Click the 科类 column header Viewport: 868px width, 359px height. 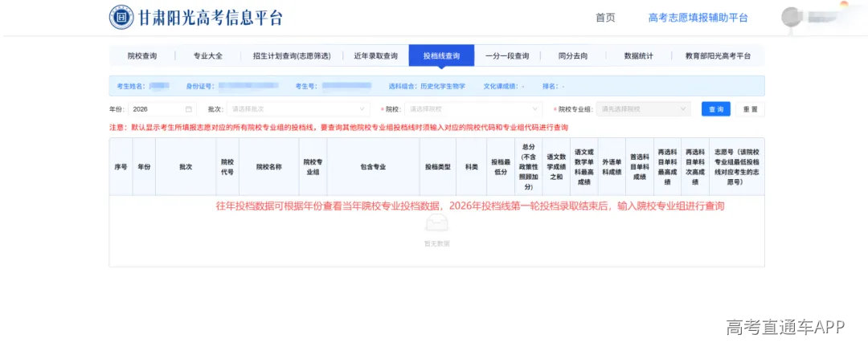tap(471, 166)
